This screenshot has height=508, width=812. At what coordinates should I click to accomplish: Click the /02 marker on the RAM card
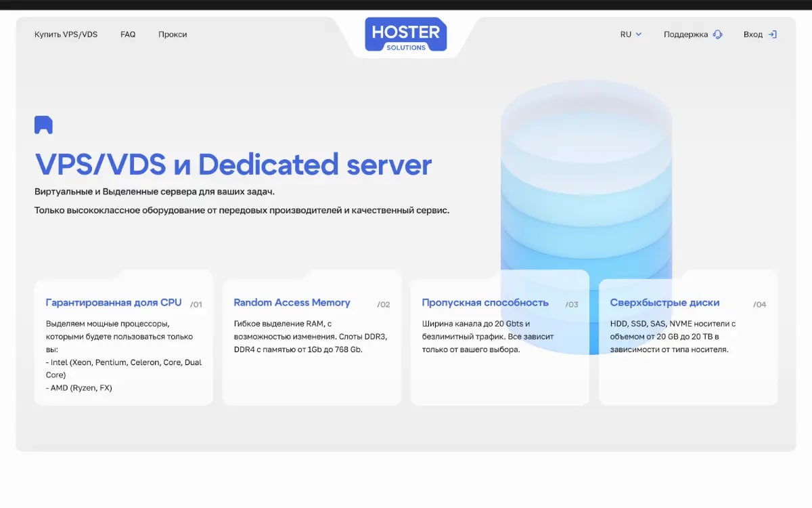click(x=384, y=304)
